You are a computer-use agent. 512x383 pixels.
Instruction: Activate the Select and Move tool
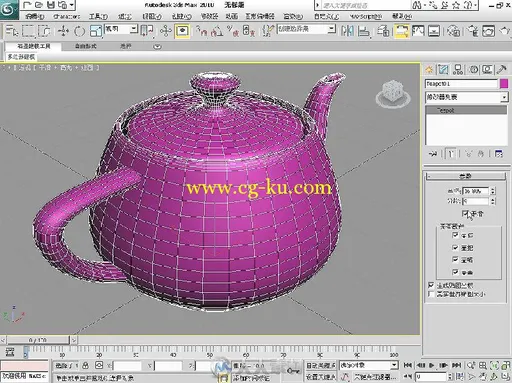63,31
